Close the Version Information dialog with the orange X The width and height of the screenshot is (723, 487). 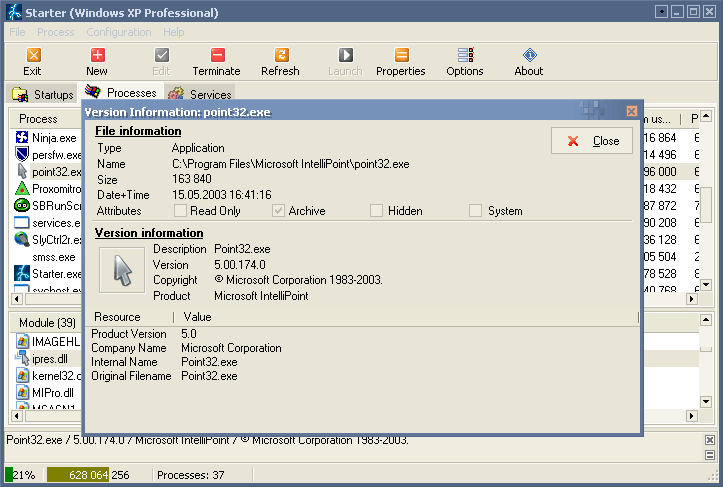pyautogui.click(x=632, y=111)
